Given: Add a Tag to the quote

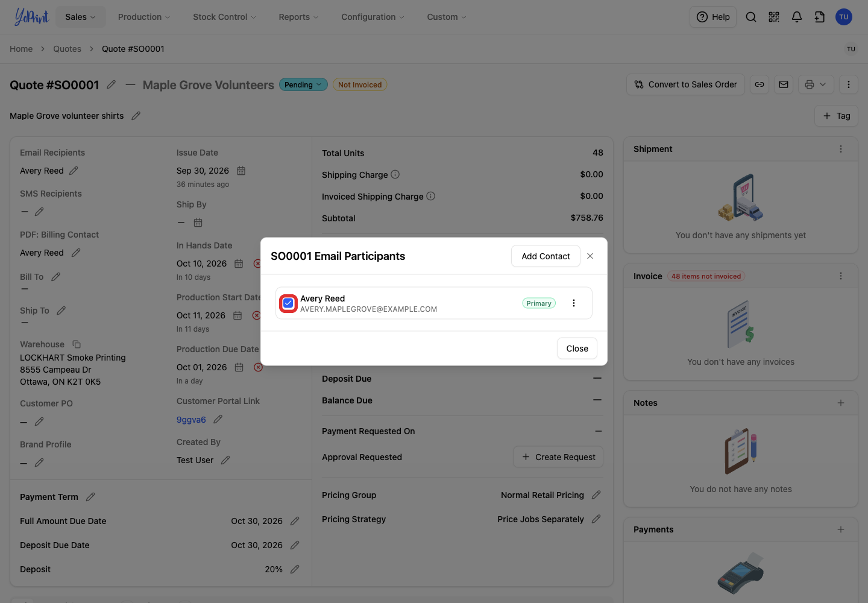Looking at the screenshot, I should tap(837, 116).
